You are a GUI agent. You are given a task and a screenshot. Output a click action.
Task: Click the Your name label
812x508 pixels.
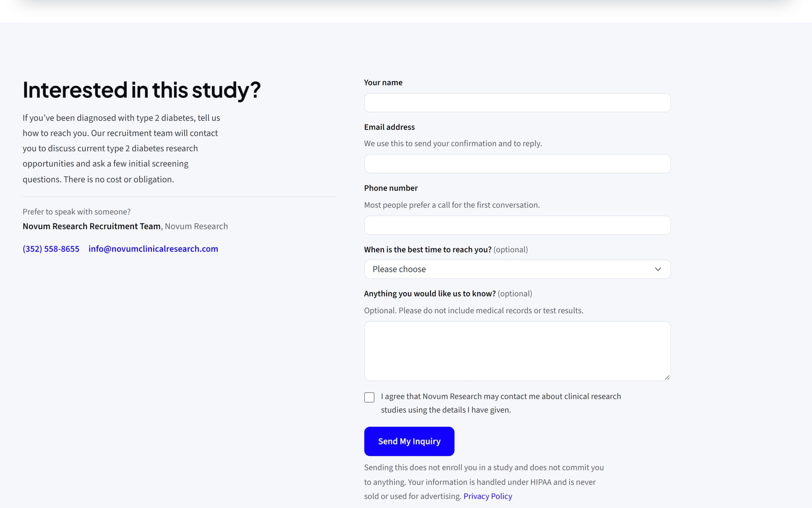pyautogui.click(x=383, y=82)
